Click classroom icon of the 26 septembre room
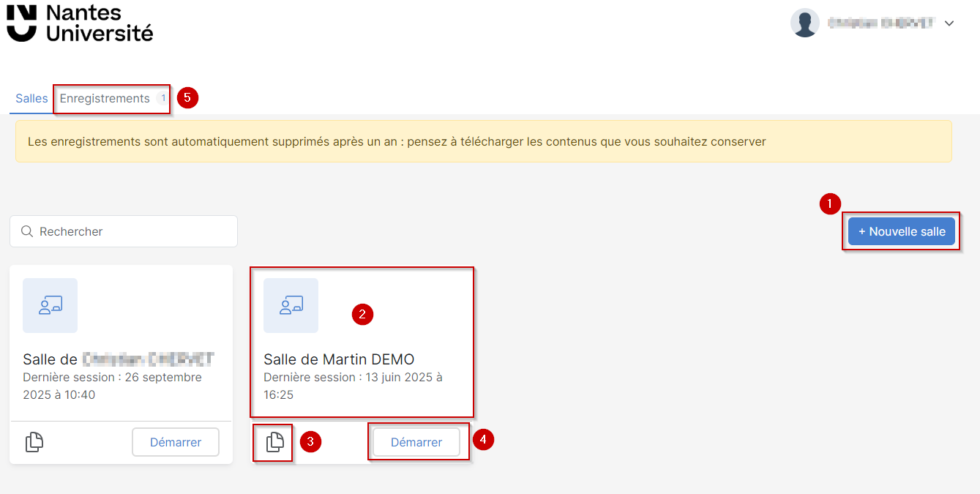The image size is (980, 494). (x=50, y=305)
